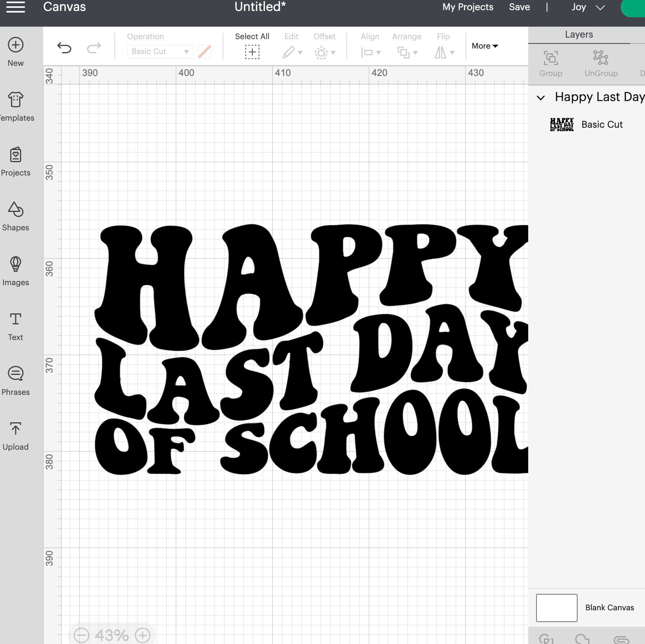Open the Operation dropdown showing Basic Cut
The height and width of the screenshot is (644, 645).
159,51
